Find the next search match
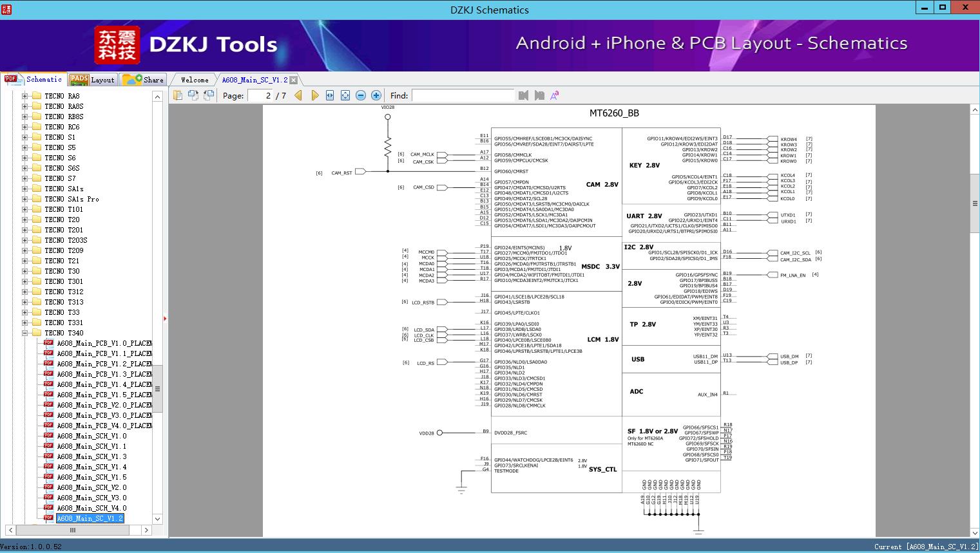The image size is (980, 553). 539,95
